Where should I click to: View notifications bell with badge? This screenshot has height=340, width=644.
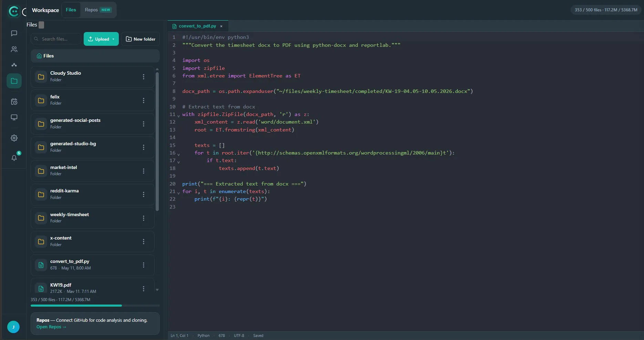coord(14,158)
